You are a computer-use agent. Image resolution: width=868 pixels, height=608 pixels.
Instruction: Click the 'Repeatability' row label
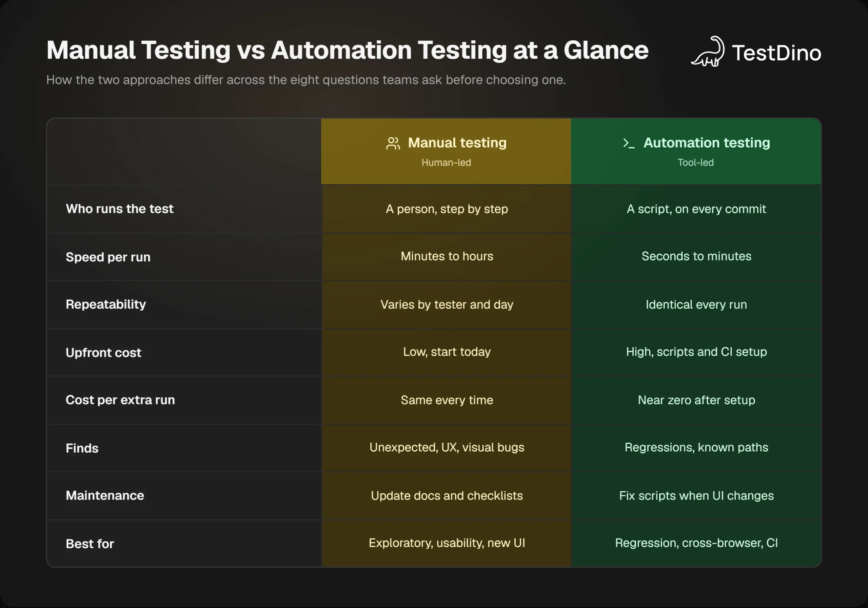(106, 305)
